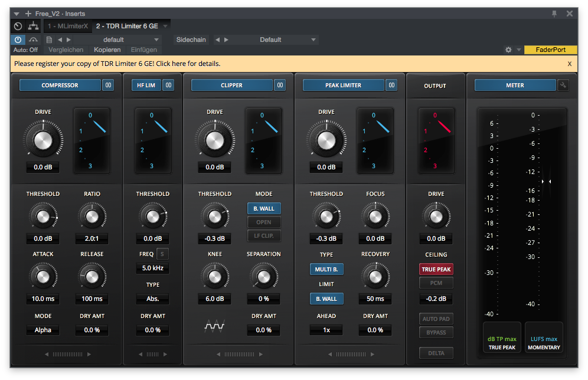The height and width of the screenshot is (380, 588).
Task: Click Compressor stereo link icon
Action: coord(109,85)
